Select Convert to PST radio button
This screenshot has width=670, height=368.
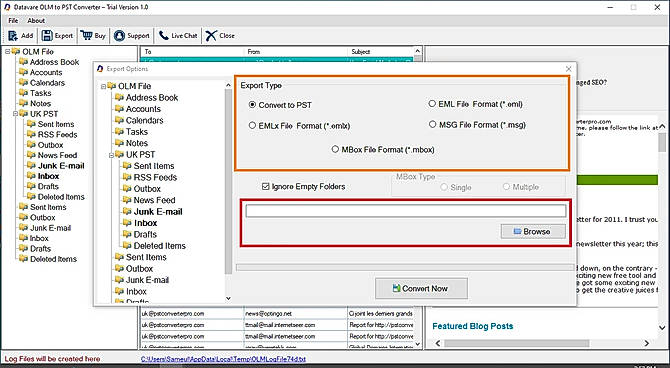point(253,105)
